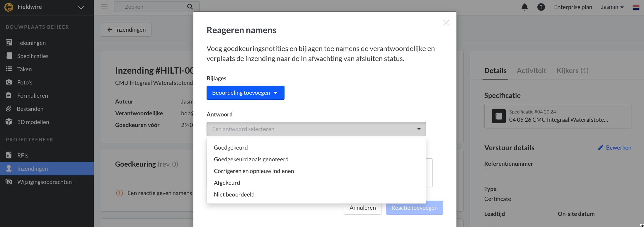Click the specification notebook thumbnail icon
644x227 pixels.
point(499,116)
